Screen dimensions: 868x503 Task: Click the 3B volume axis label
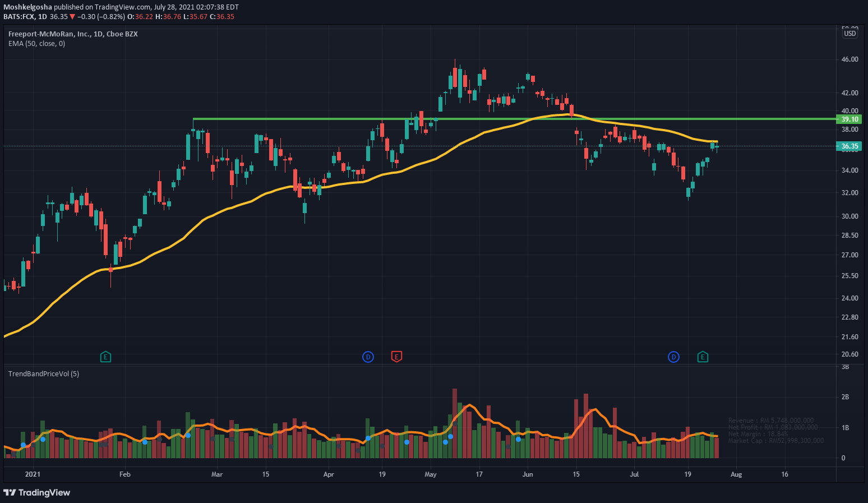[x=845, y=367]
